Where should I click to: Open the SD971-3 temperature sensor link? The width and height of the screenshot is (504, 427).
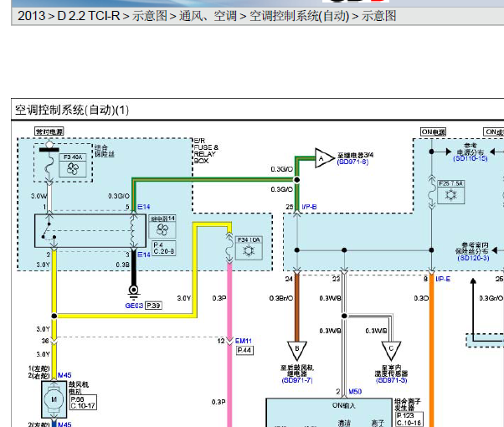(392, 380)
